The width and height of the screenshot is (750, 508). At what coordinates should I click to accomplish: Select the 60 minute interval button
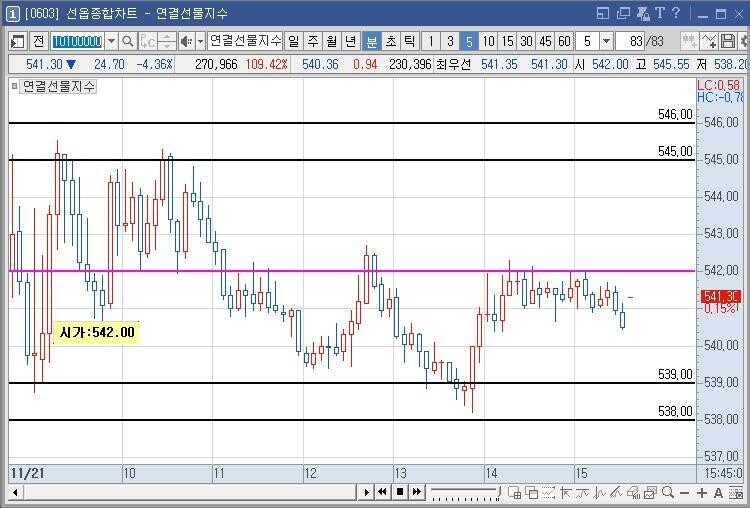click(x=564, y=41)
